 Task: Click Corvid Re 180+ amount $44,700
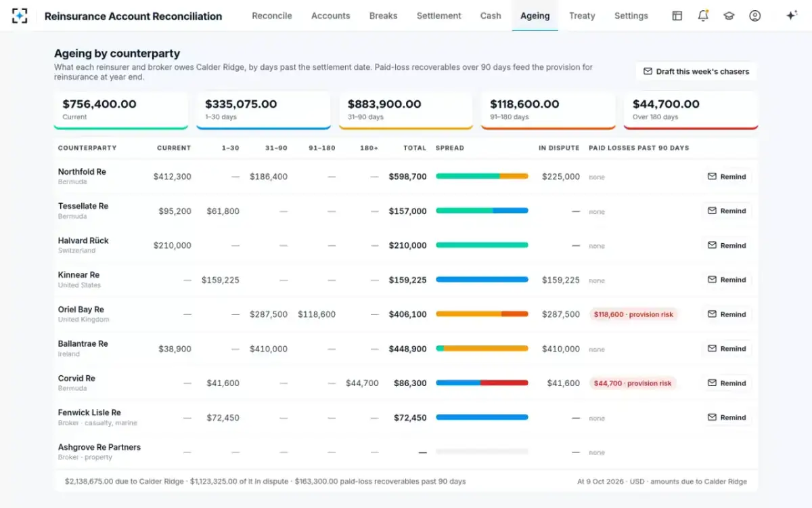362,383
